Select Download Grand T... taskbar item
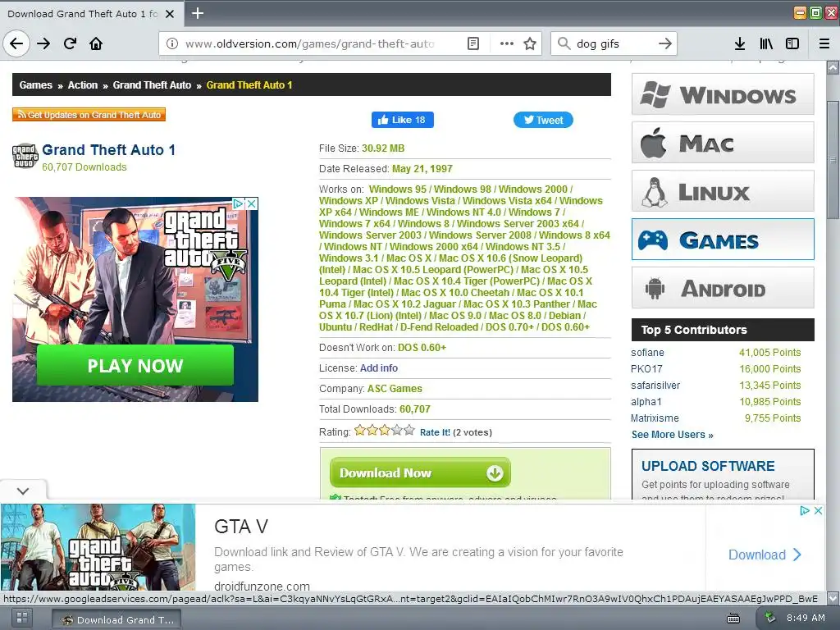Screen dimensions: 840x630 (116, 619)
